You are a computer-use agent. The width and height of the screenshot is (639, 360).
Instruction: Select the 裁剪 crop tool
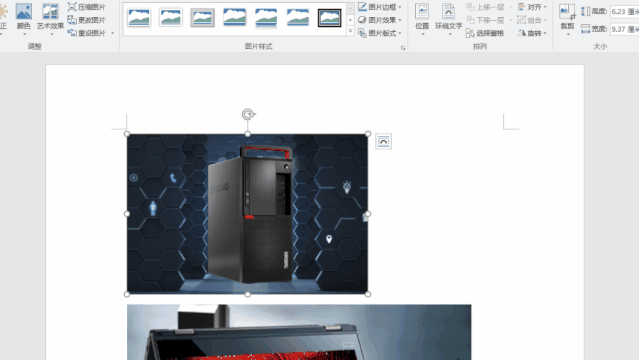pyautogui.click(x=567, y=18)
